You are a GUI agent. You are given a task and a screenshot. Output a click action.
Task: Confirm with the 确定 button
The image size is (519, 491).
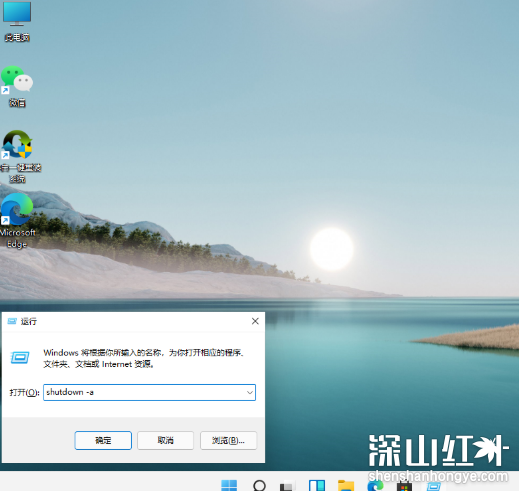tap(103, 440)
